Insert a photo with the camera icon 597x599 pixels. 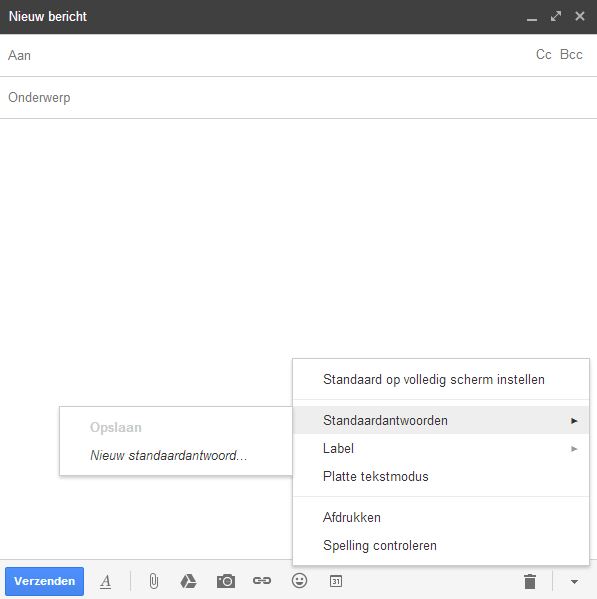226,581
